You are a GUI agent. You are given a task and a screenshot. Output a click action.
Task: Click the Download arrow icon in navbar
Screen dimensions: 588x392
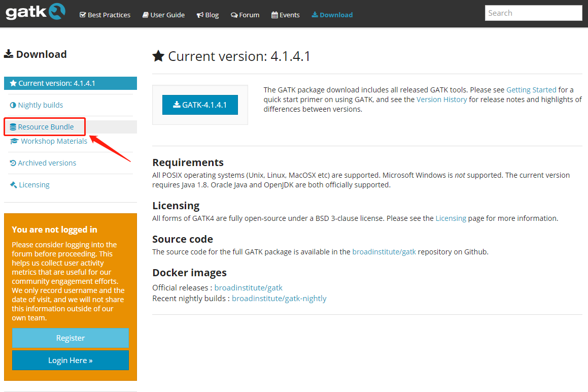pyautogui.click(x=315, y=15)
